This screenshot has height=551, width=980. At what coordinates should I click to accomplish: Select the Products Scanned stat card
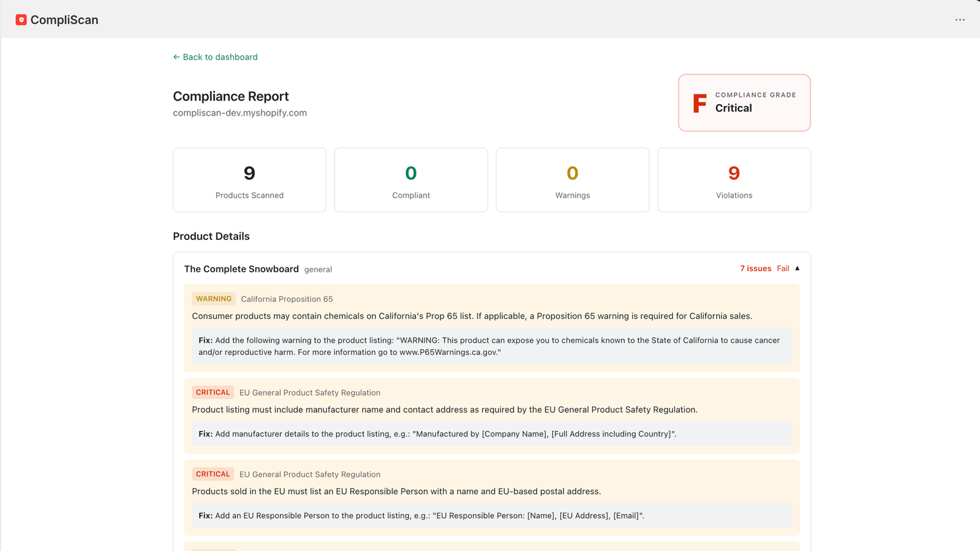point(249,180)
